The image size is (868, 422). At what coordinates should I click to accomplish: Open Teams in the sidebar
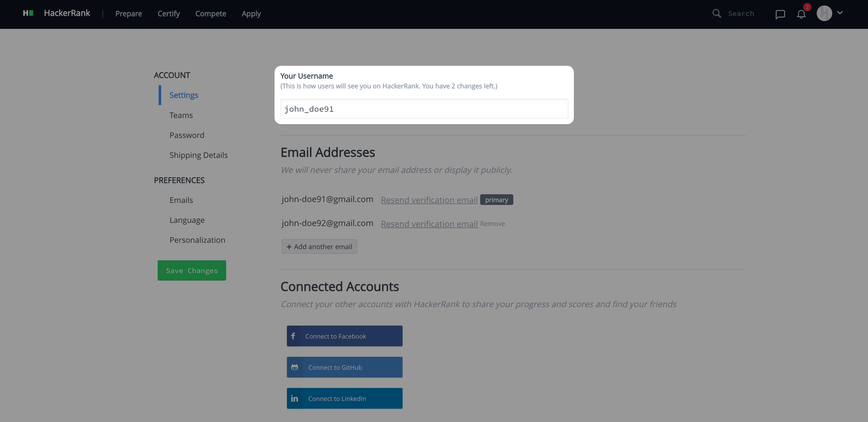pos(181,115)
